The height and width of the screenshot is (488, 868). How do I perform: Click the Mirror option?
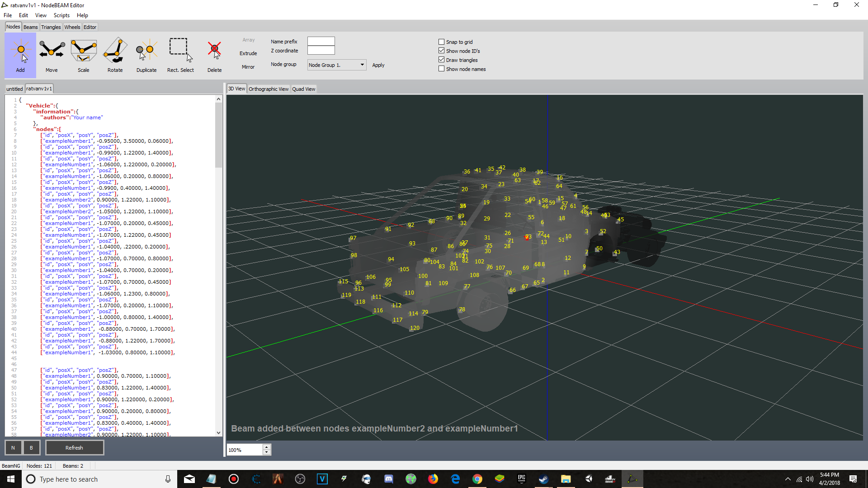tap(248, 67)
